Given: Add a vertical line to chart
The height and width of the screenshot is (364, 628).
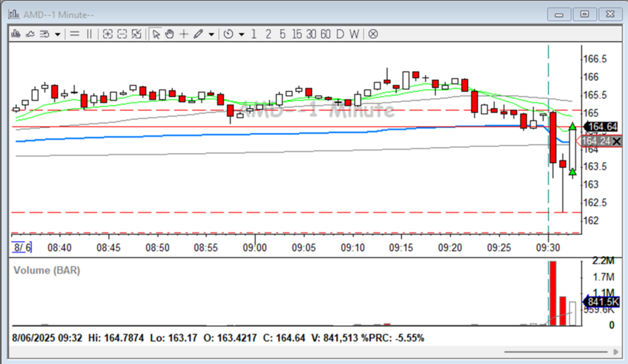Looking at the screenshot, I should (x=89, y=34).
